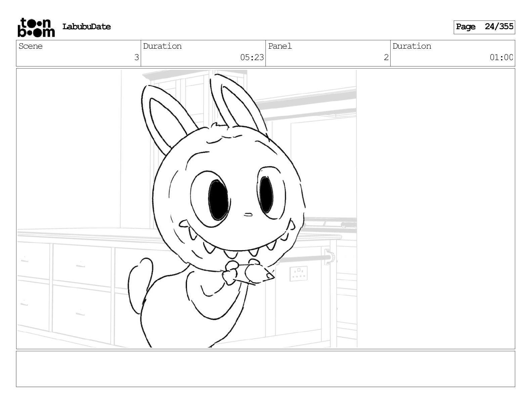Click the Panel label
Image resolution: width=532 pixels, height=411 pixels.
[x=280, y=46]
